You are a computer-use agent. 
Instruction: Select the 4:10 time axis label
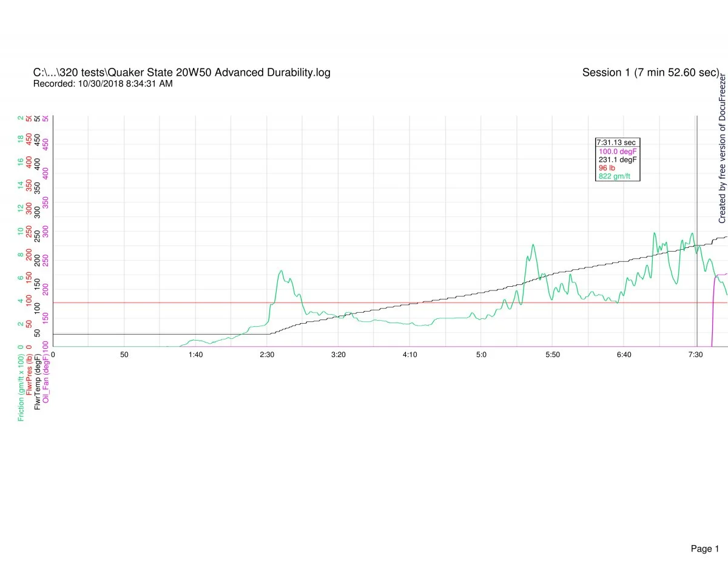(x=409, y=354)
